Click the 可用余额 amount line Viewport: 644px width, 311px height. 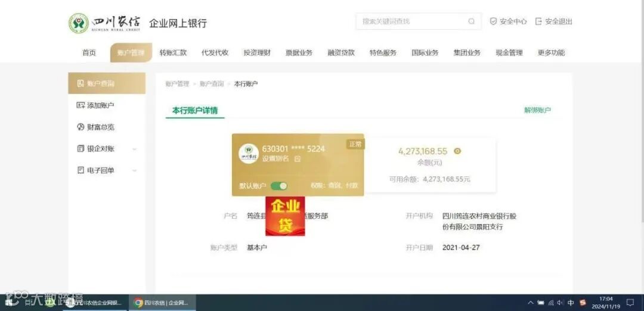pyautogui.click(x=429, y=179)
